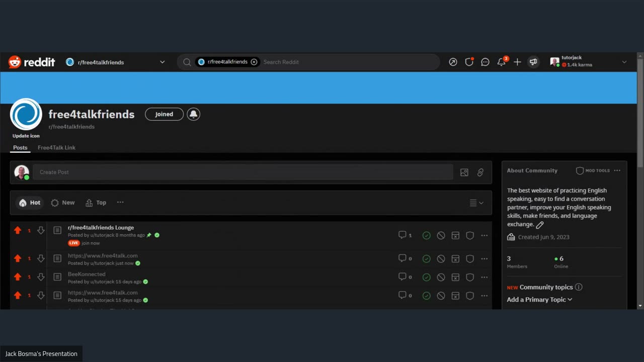Click the Created Jun 9, 2023 text
The width and height of the screenshot is (644, 362).
[543, 237]
